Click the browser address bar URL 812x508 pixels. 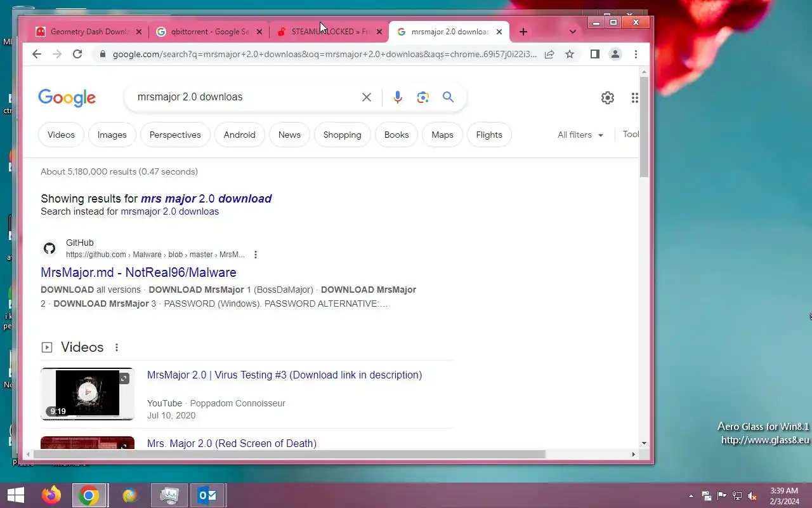pyautogui.click(x=324, y=54)
